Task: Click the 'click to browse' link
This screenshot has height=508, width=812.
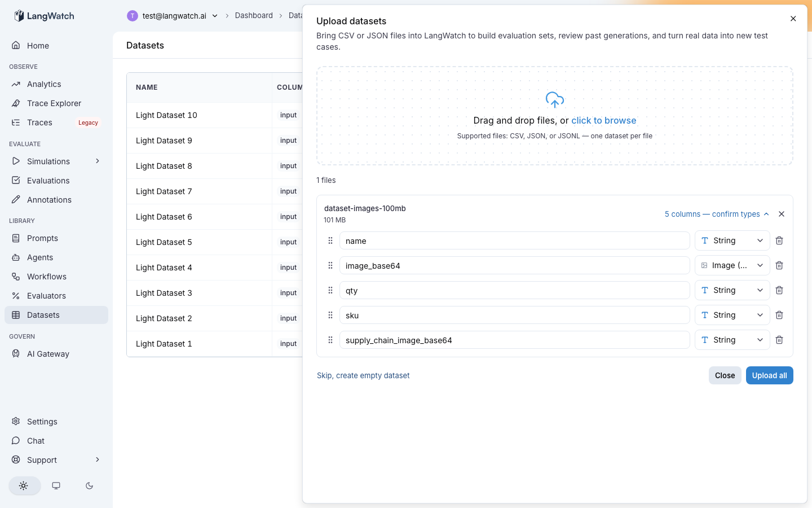Action: (603, 120)
